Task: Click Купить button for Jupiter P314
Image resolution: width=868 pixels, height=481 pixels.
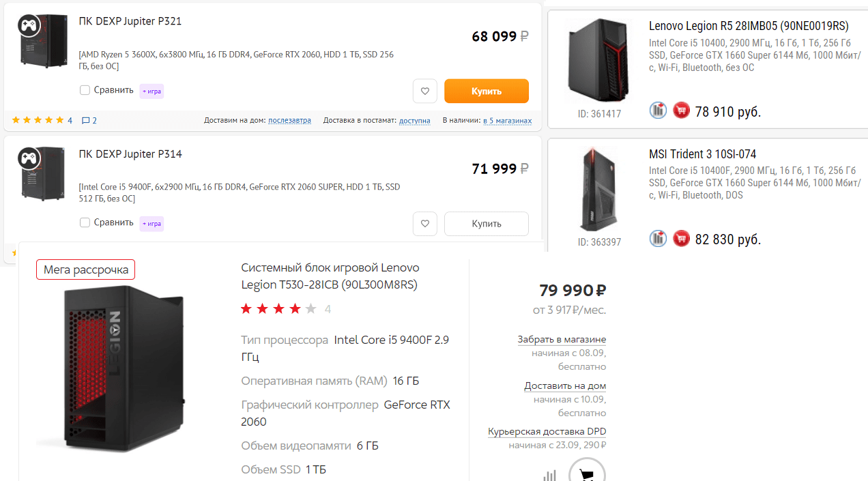Action: tap(486, 223)
